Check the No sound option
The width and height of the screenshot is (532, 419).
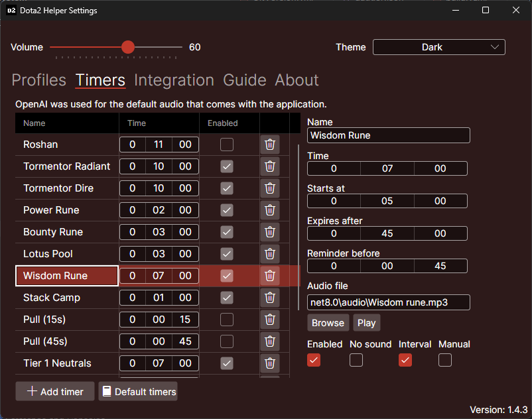pyautogui.click(x=356, y=359)
